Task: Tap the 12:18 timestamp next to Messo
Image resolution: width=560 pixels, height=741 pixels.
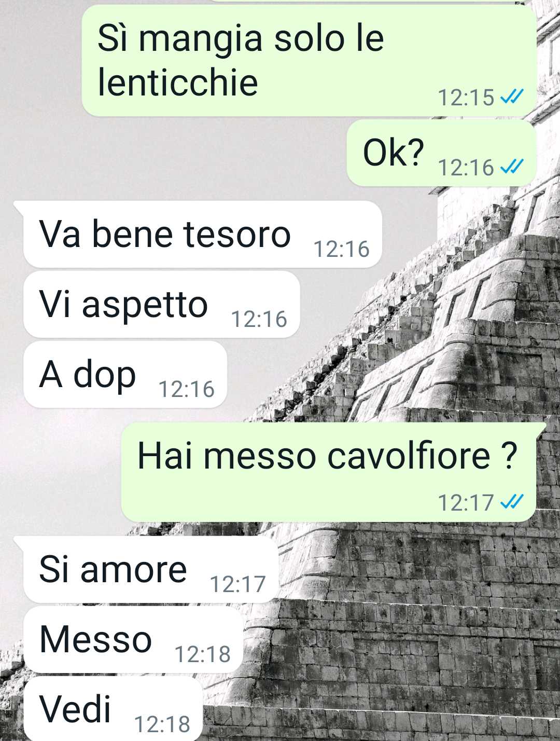Action: click(203, 654)
